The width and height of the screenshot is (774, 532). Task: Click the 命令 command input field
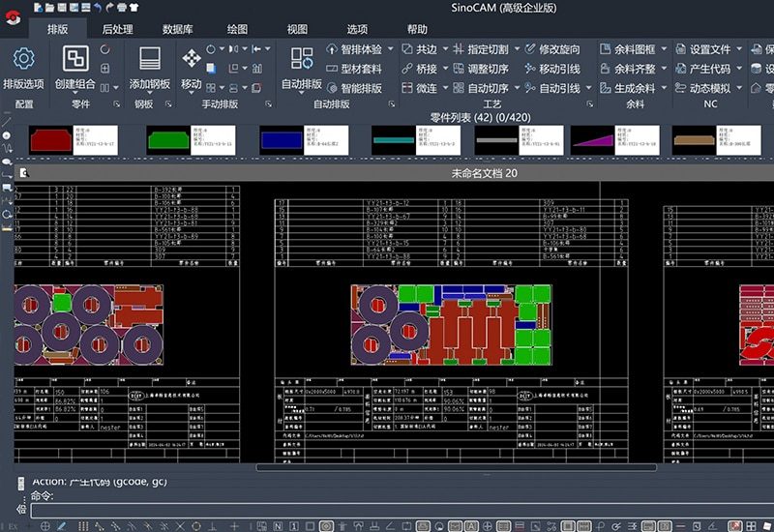point(401,511)
